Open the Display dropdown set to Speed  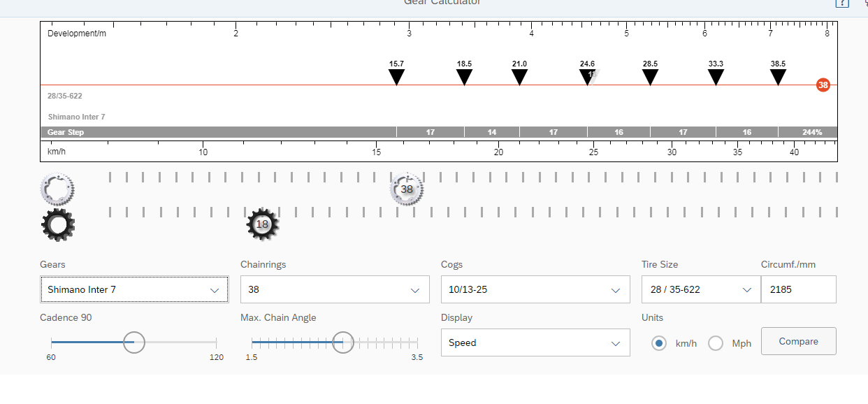click(535, 342)
